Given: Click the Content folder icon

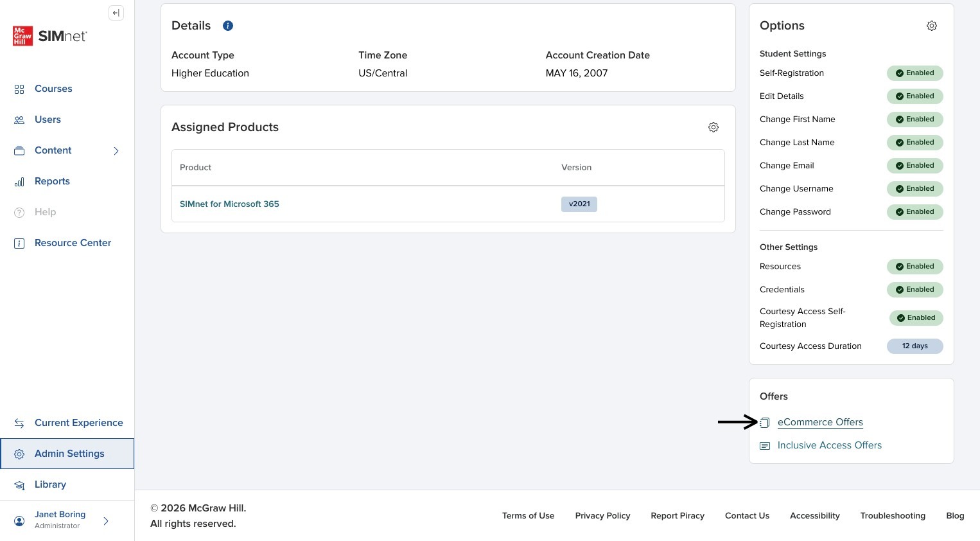Looking at the screenshot, I should pyautogui.click(x=19, y=151).
